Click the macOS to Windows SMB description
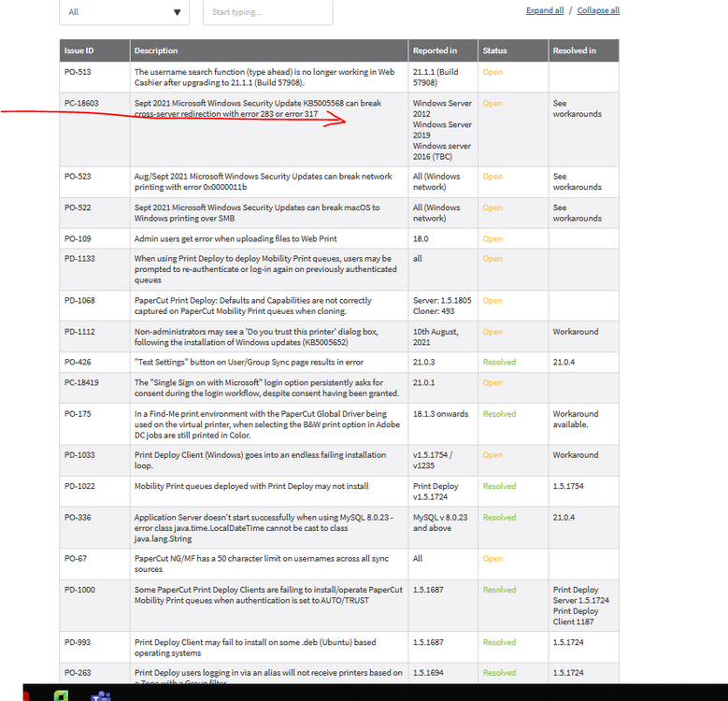This screenshot has width=728, height=701. [257, 213]
